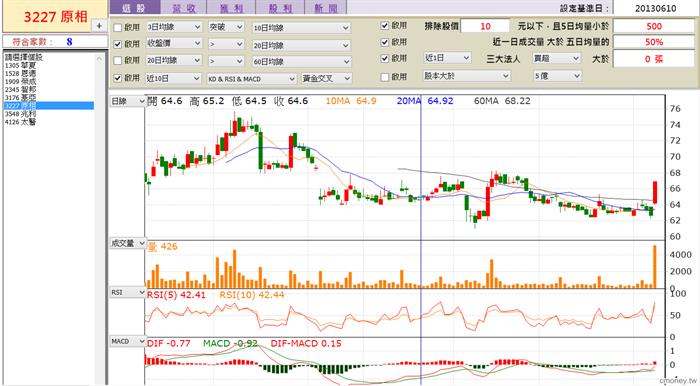This screenshot has height=386, width=700.
Task: Select 3548 兆利 in the stock list
Action: pyautogui.click(x=49, y=114)
